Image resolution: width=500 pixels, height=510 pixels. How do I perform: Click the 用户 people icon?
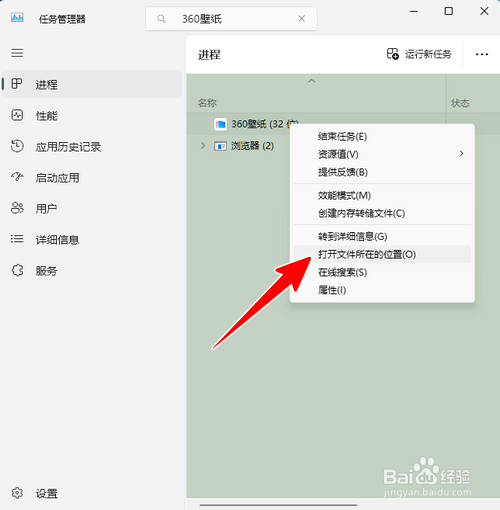click(x=17, y=208)
